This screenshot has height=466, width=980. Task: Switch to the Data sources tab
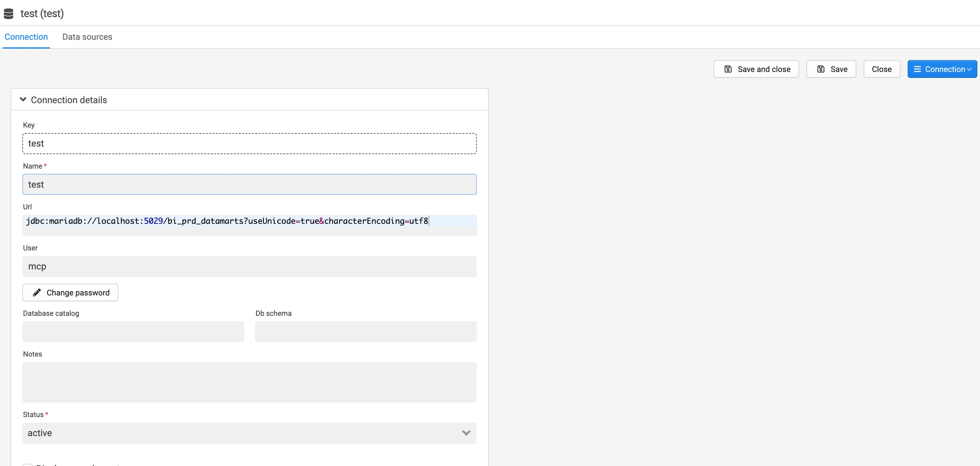coord(87,37)
